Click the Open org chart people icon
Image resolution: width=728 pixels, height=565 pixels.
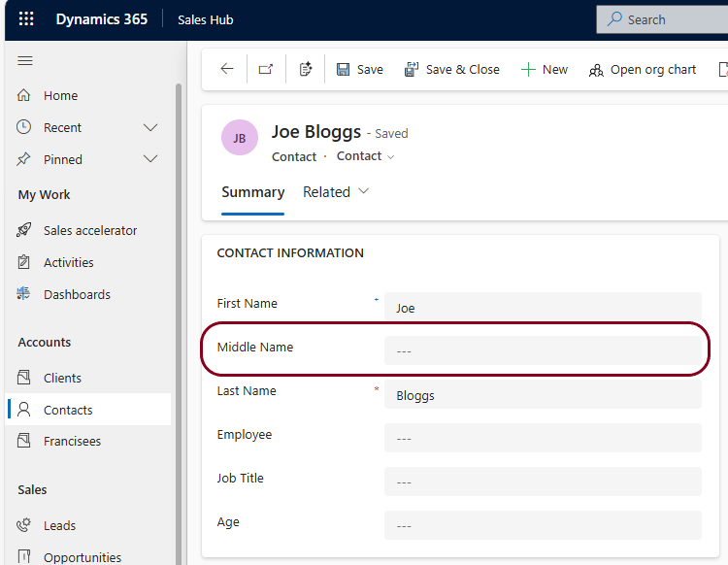(596, 70)
